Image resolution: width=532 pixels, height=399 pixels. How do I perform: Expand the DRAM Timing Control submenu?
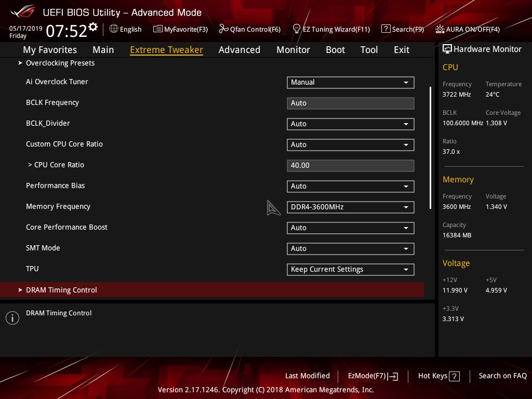(212, 290)
